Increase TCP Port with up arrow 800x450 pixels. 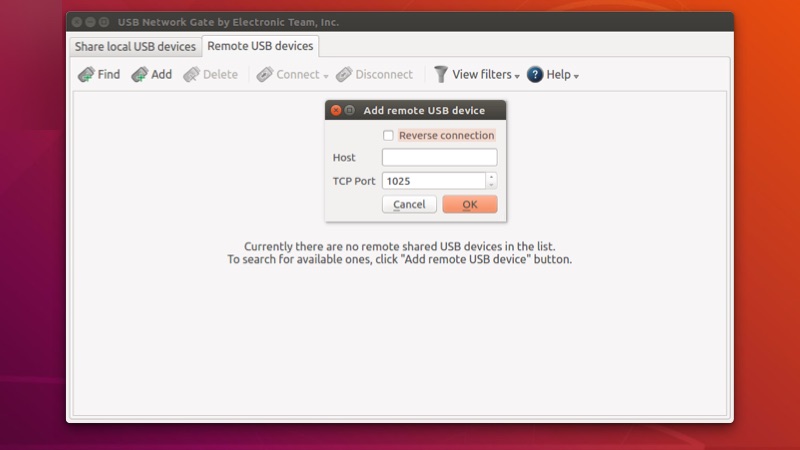pos(491,177)
